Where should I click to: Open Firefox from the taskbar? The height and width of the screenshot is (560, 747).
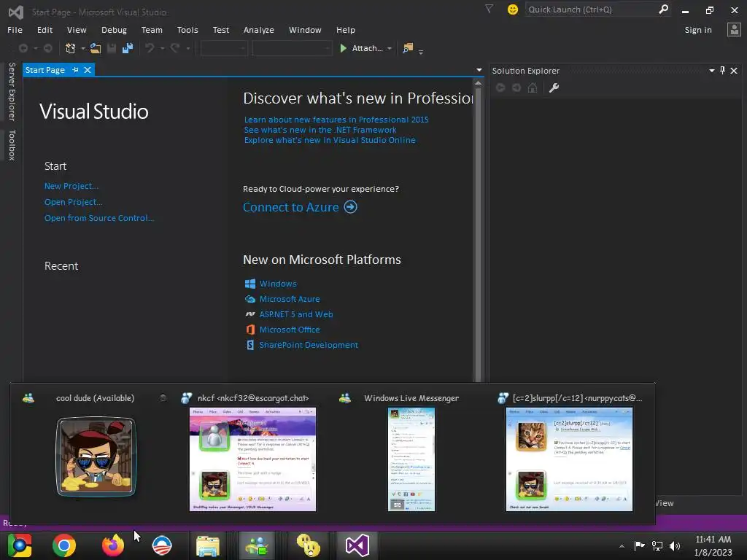(x=113, y=545)
